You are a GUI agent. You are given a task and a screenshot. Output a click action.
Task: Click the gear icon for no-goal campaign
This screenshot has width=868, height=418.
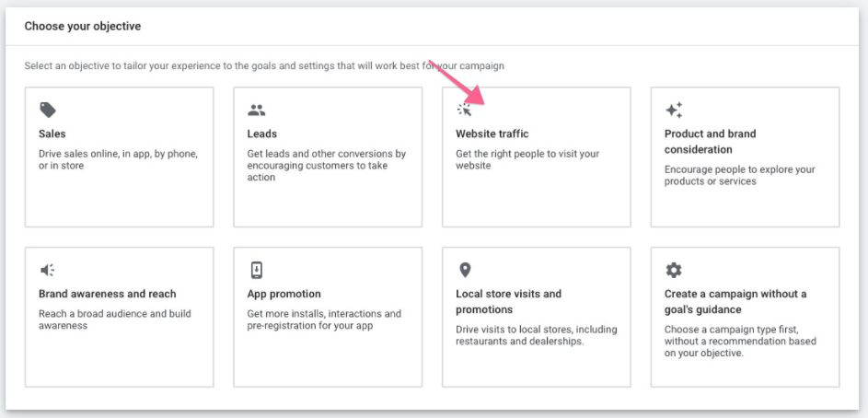[x=674, y=270]
